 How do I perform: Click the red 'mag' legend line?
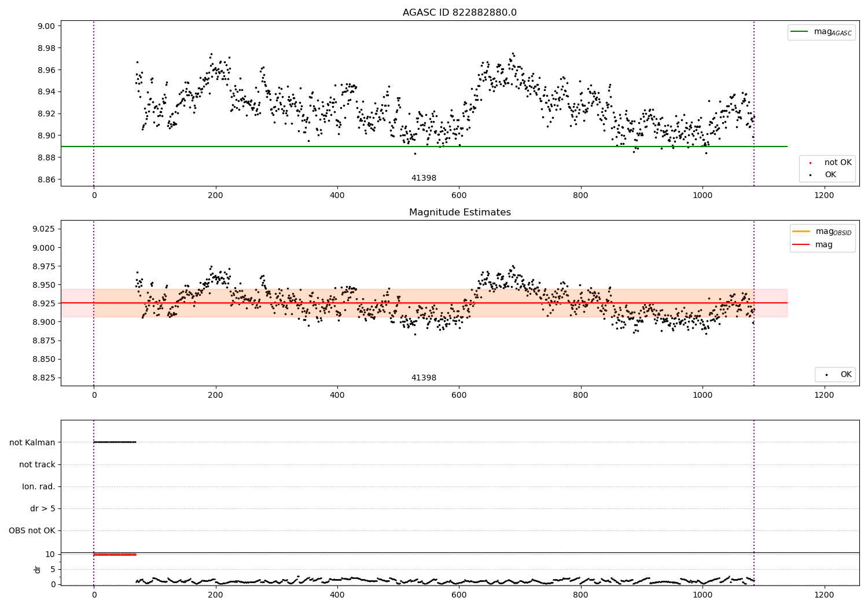click(801, 244)
